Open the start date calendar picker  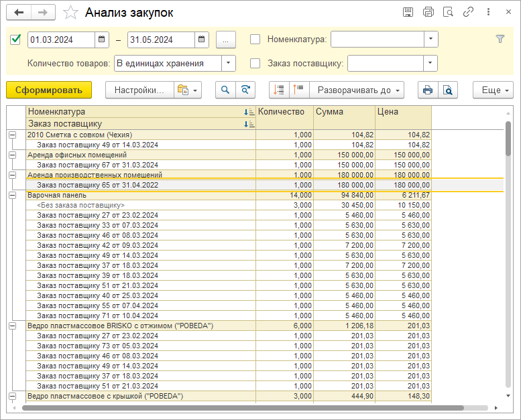click(101, 40)
